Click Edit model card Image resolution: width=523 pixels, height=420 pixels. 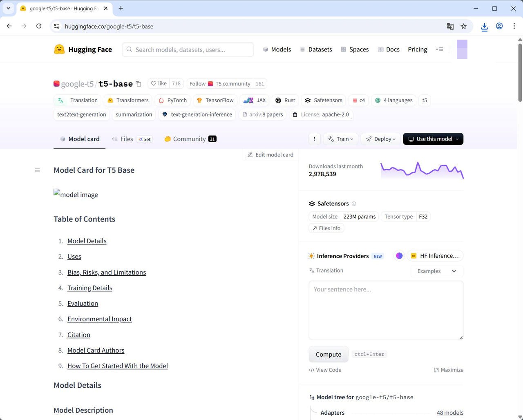pyautogui.click(x=270, y=155)
